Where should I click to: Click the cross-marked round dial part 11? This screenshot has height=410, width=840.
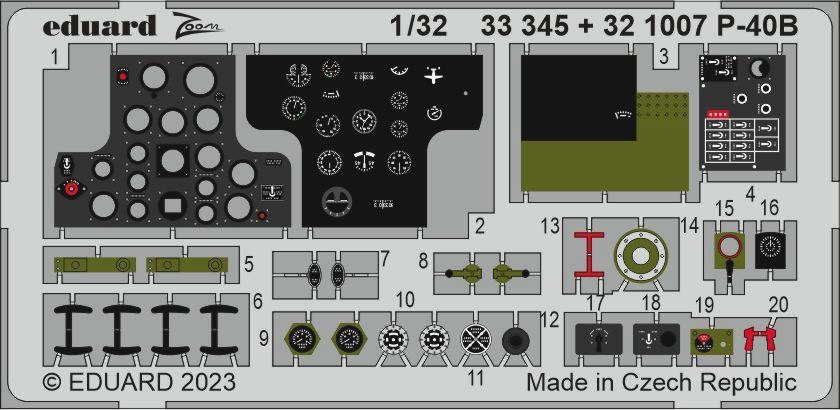(x=476, y=340)
